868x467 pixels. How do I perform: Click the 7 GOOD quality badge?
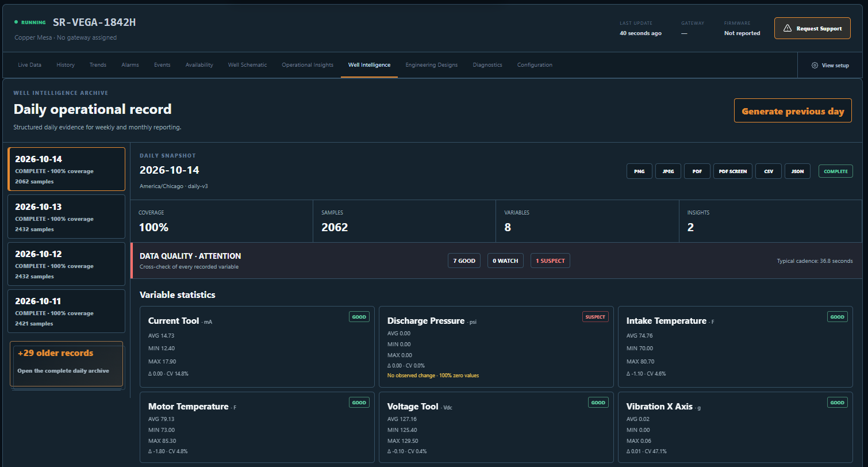pos(464,261)
